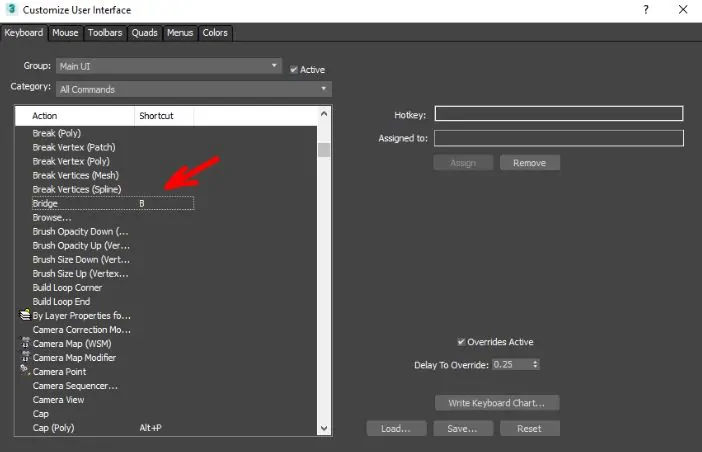The width and height of the screenshot is (702, 452).
Task: Toggle the Active checkbox
Action: pyautogui.click(x=293, y=69)
